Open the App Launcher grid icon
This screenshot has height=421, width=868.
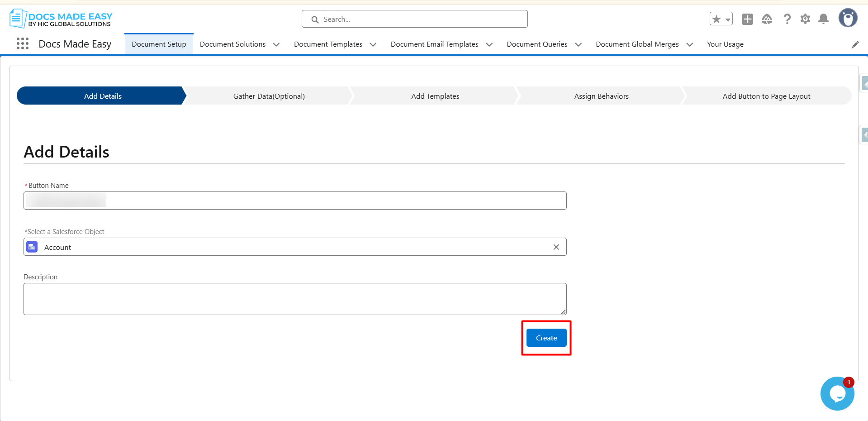(23, 44)
